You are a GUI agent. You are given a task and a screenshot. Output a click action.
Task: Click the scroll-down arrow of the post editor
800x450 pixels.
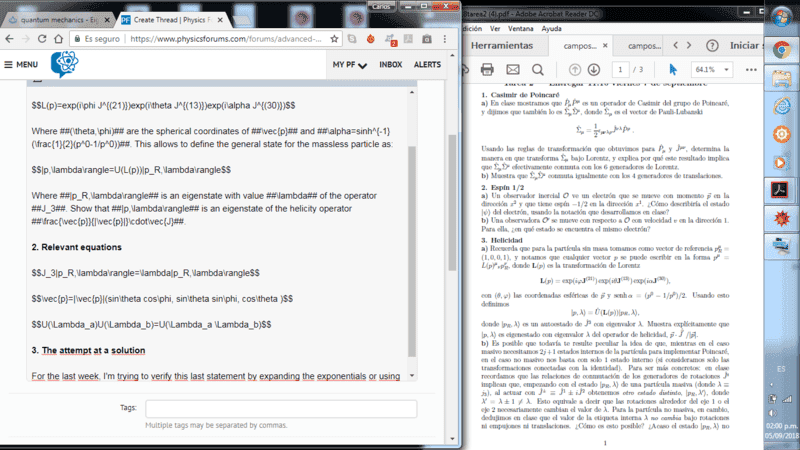[x=412, y=376]
